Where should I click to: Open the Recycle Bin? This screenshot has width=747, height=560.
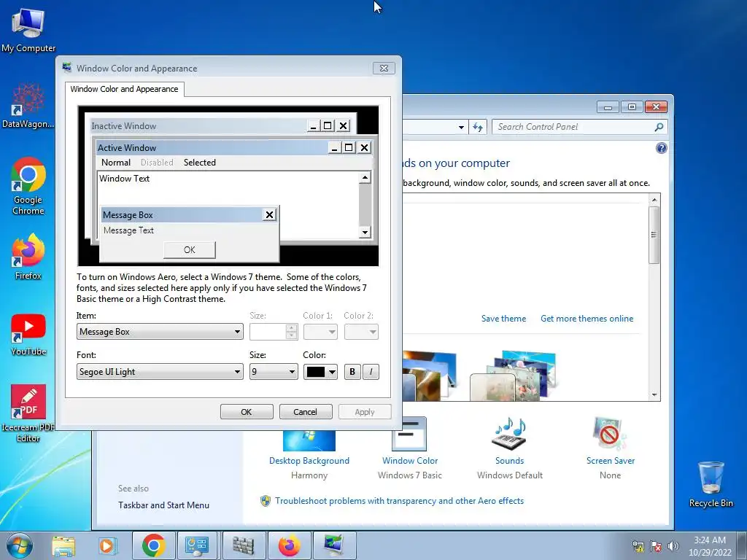[x=711, y=484]
